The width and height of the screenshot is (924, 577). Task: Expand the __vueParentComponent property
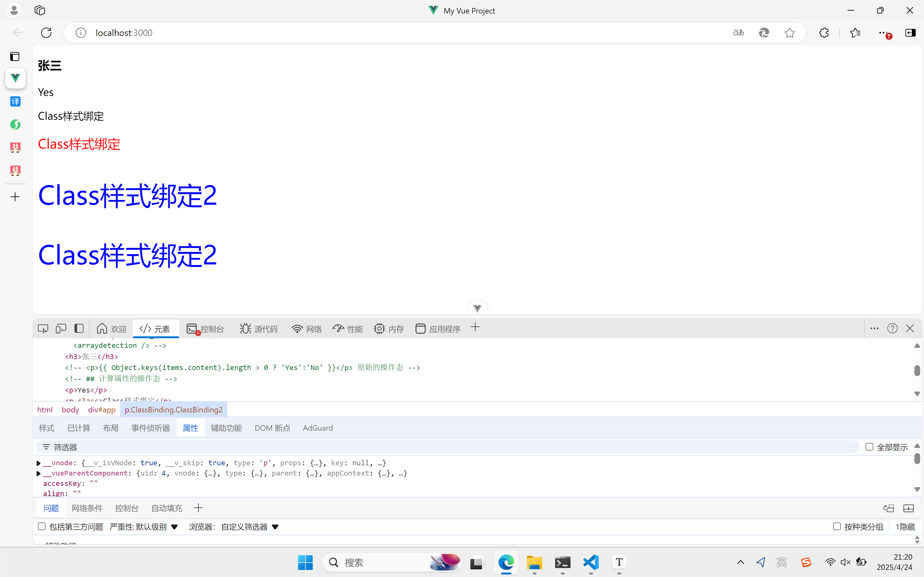pyautogui.click(x=39, y=474)
